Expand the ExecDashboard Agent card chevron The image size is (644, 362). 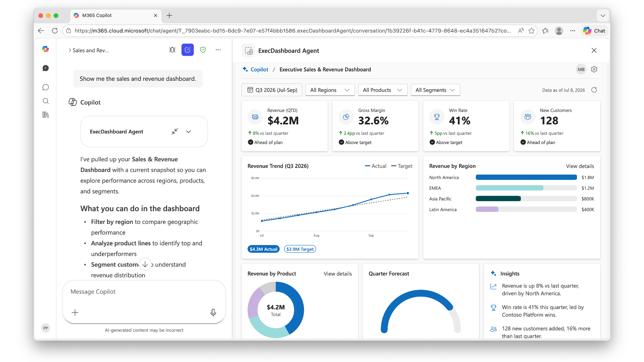coord(189,131)
